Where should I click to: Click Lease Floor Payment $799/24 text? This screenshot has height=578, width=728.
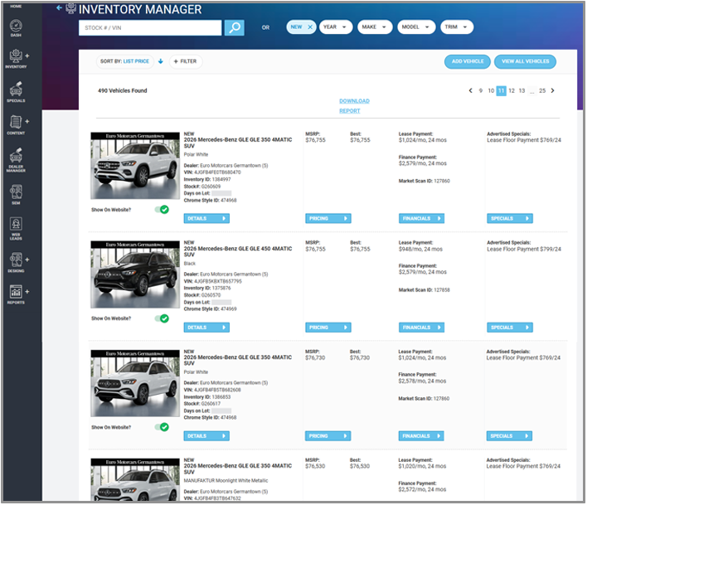[524, 250]
